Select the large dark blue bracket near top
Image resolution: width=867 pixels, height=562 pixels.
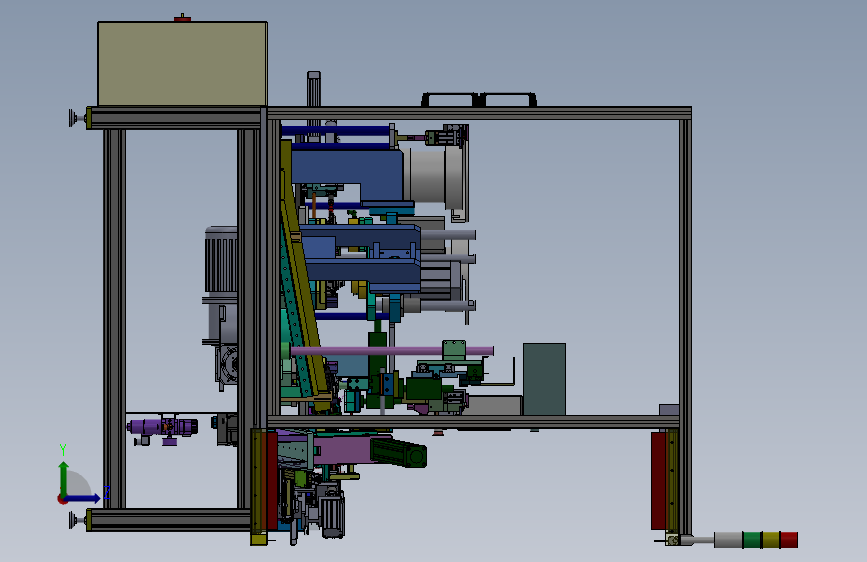(x=347, y=175)
